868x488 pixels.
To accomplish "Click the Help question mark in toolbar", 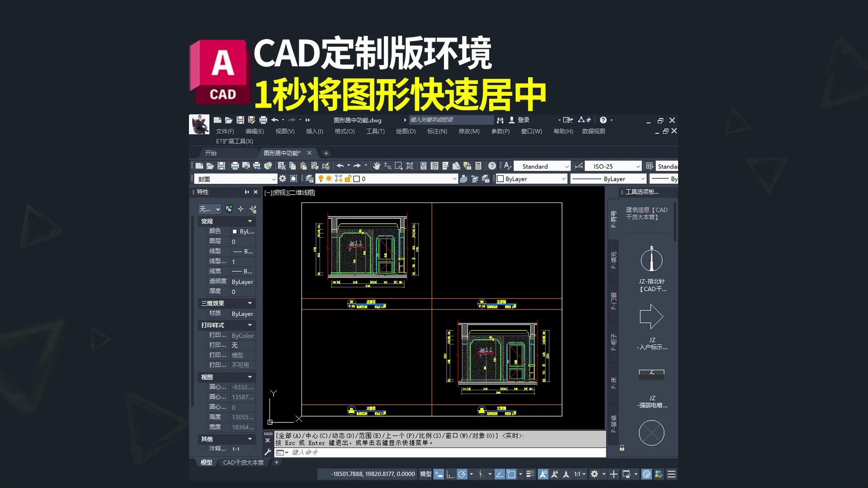I will [492, 166].
